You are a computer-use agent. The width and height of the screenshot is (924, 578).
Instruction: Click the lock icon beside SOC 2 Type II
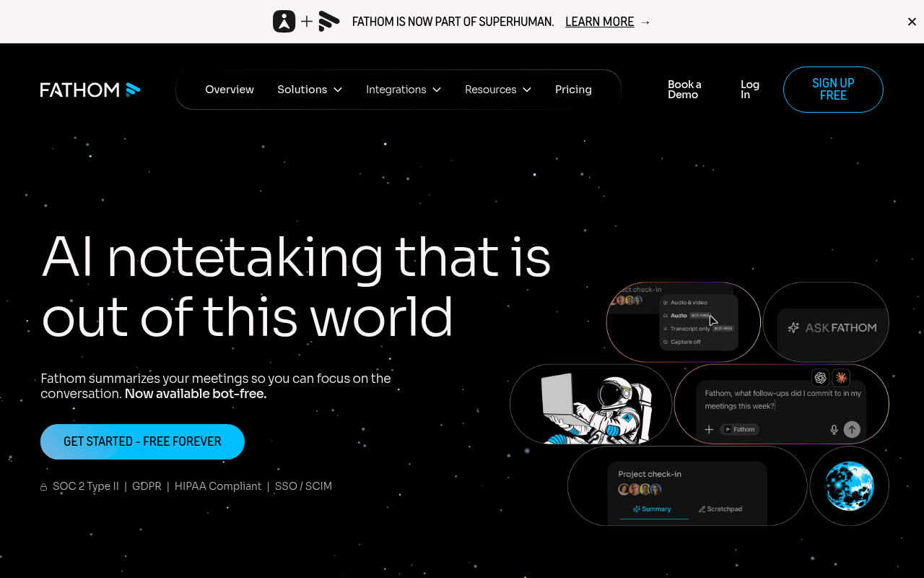tap(44, 487)
